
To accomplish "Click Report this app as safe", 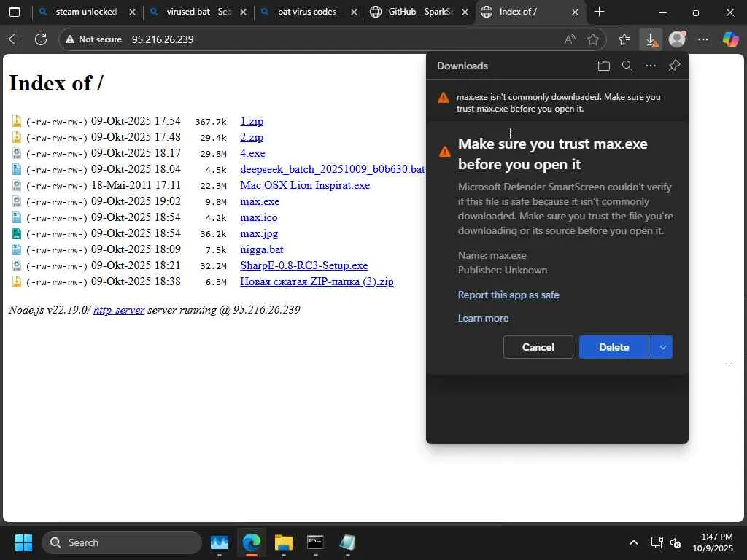I will pos(508,295).
